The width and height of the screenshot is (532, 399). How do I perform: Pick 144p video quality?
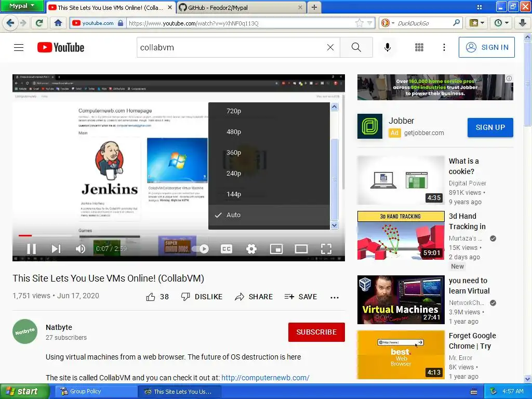tap(269, 194)
